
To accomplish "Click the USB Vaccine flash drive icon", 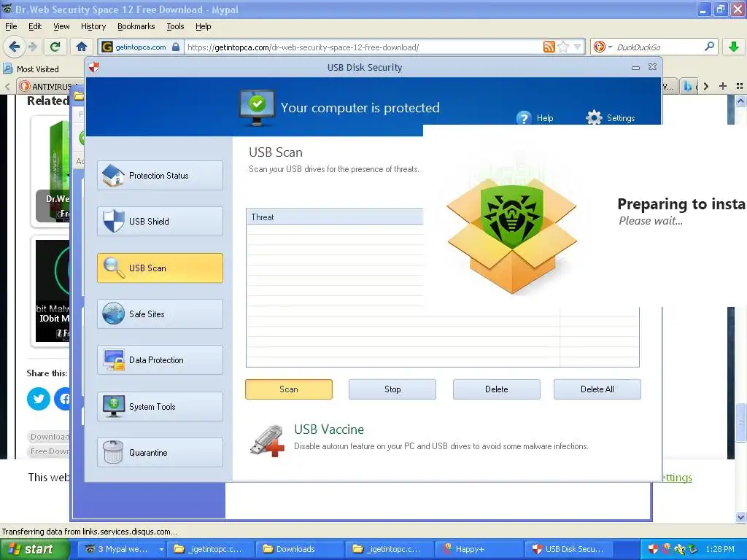I will pos(267,441).
